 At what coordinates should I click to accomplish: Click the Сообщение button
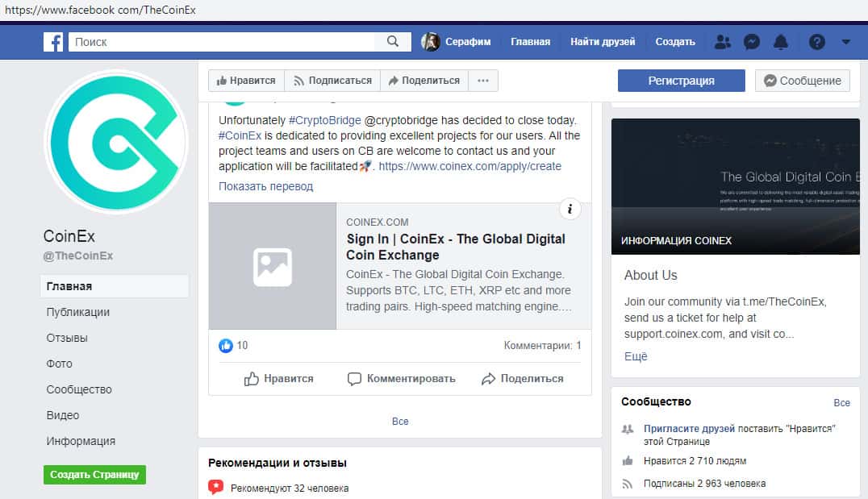coord(803,81)
